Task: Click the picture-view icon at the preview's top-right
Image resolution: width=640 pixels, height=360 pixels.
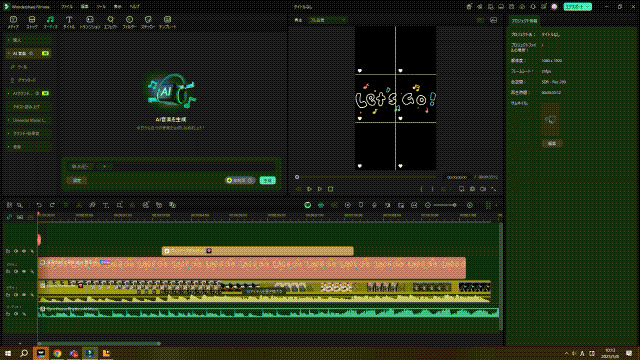Action: [x=493, y=20]
